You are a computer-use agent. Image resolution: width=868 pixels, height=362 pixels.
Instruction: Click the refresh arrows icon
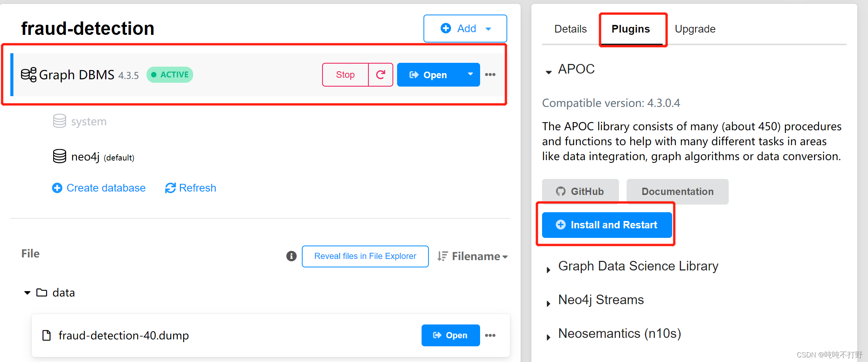pos(170,188)
